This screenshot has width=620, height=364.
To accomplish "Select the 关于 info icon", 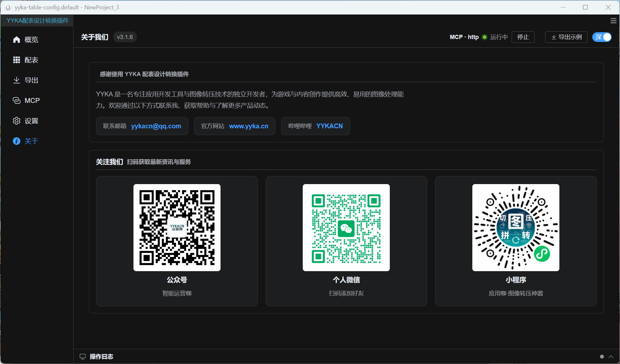I will pyautogui.click(x=16, y=141).
